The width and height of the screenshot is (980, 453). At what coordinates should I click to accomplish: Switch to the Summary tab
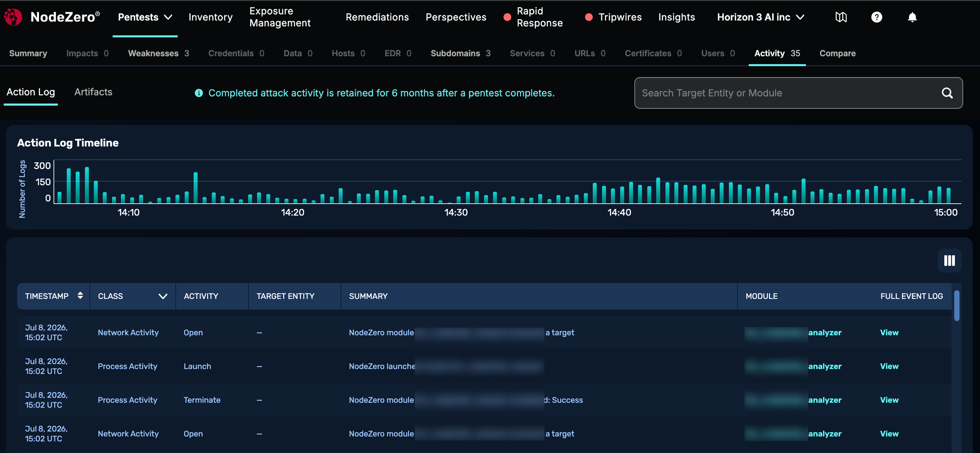(28, 53)
